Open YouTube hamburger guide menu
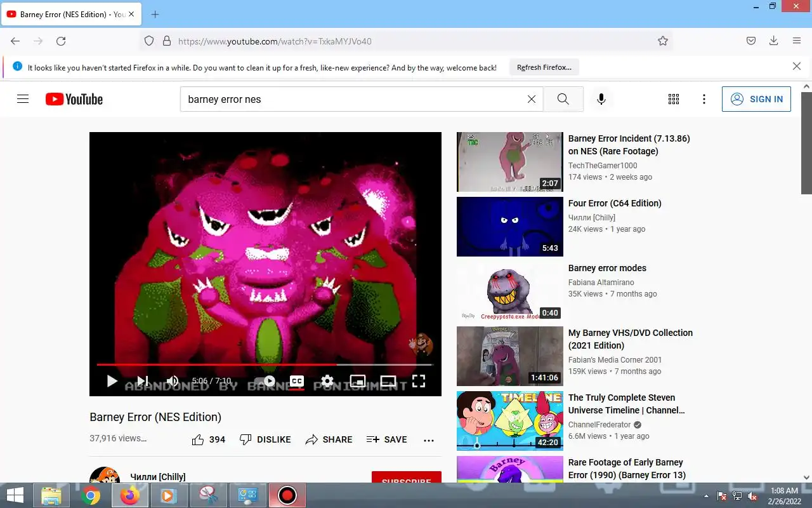Screen dimensions: 812x508 tap(23, 99)
